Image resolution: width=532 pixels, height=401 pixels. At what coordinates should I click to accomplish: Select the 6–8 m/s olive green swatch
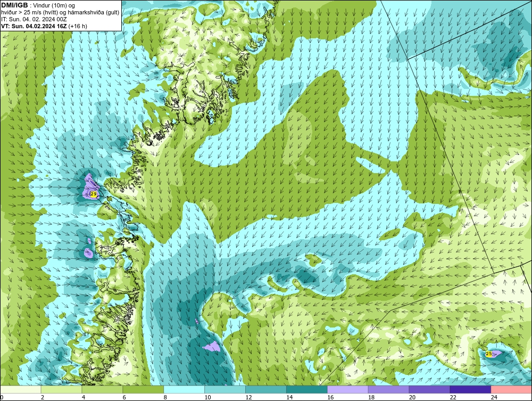click(x=143, y=389)
